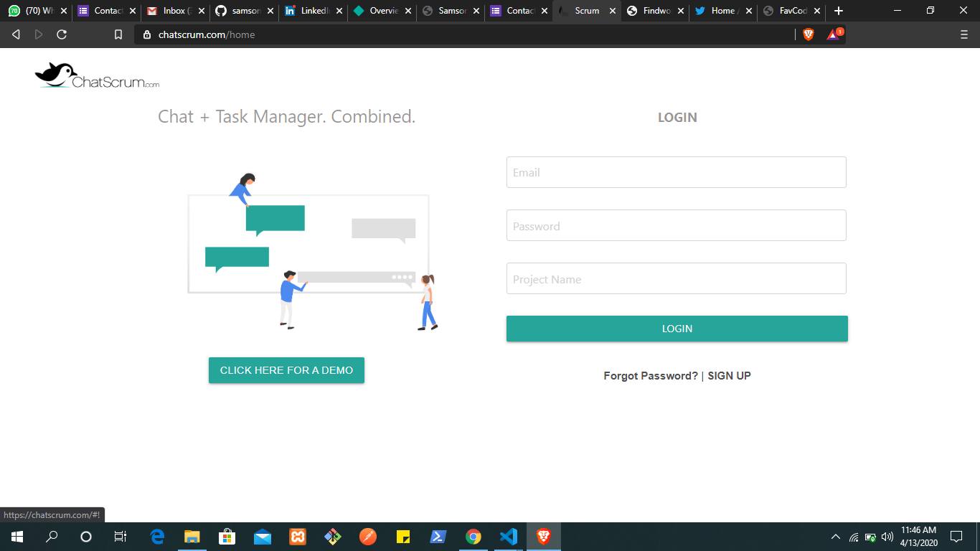Close the FavCod tab
The image size is (980, 551).
[817, 11]
